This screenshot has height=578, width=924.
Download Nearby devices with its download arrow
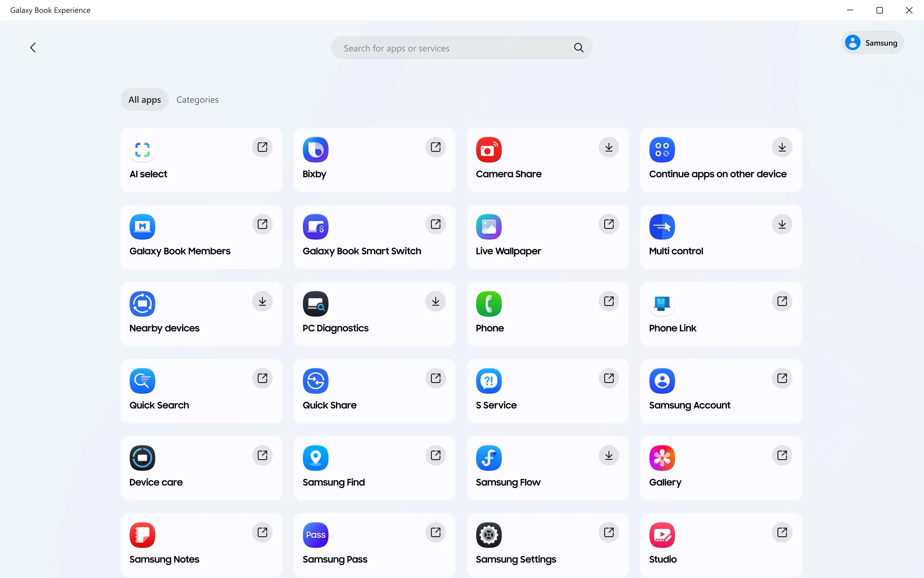click(262, 301)
